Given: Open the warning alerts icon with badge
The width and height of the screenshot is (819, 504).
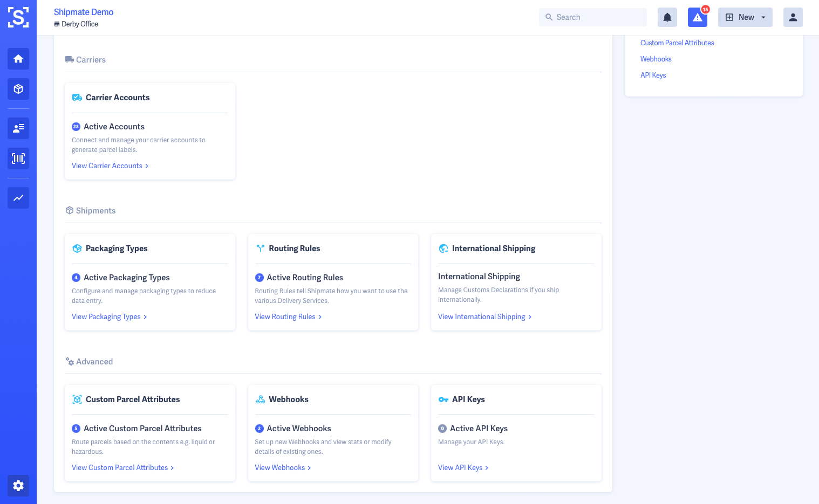Looking at the screenshot, I should click(697, 17).
